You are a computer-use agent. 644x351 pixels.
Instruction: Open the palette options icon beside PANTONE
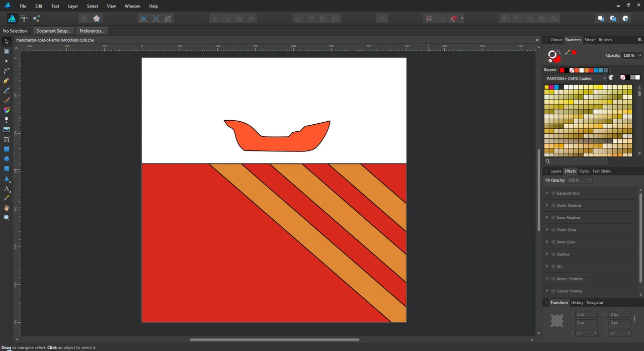tap(611, 78)
